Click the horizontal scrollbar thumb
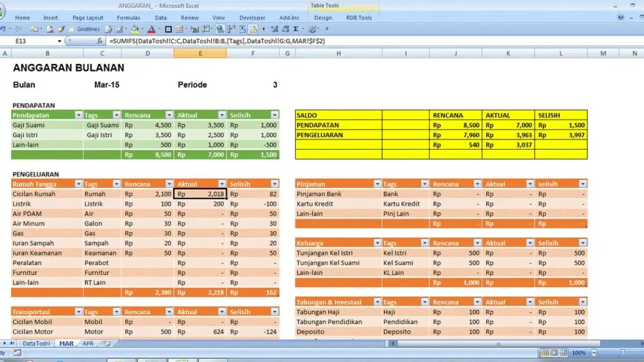The height and width of the screenshot is (362, 644). [499, 344]
